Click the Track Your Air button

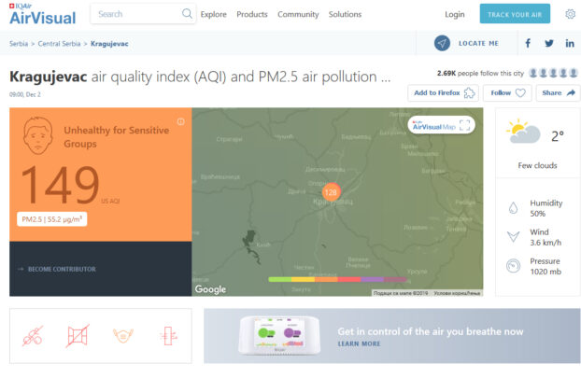[x=515, y=14]
